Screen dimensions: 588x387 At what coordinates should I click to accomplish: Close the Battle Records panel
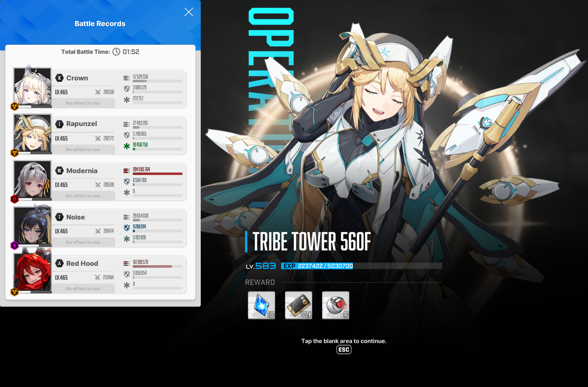pos(189,12)
